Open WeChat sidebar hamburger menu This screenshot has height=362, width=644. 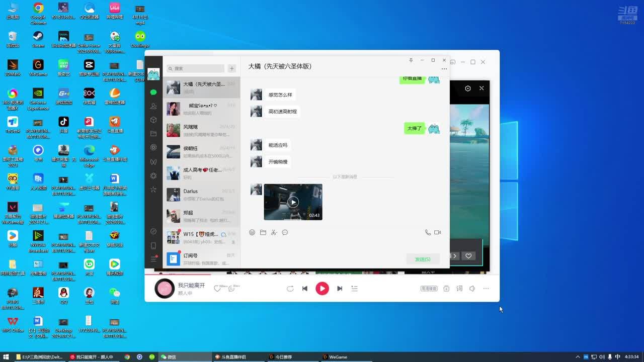pos(153,259)
